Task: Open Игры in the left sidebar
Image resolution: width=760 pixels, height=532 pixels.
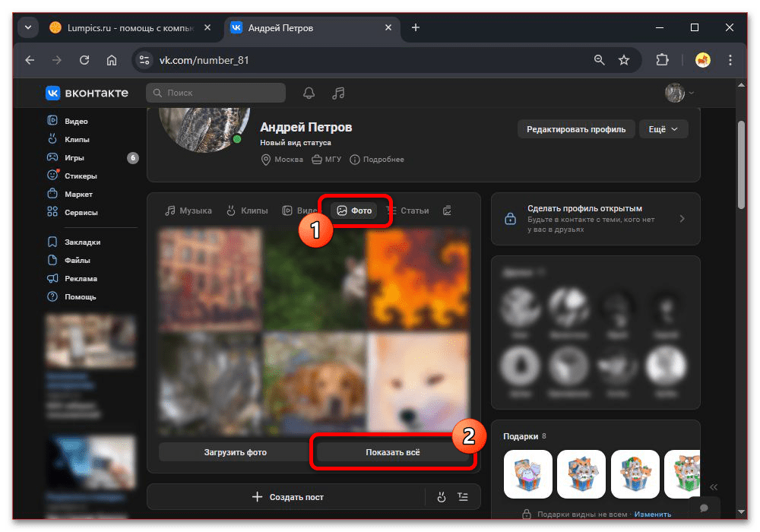Action: click(74, 158)
